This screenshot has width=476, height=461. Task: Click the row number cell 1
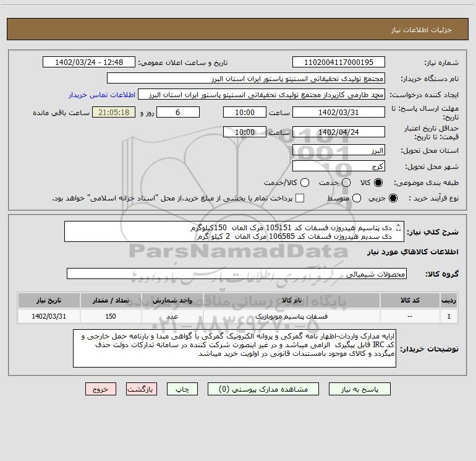click(x=449, y=316)
